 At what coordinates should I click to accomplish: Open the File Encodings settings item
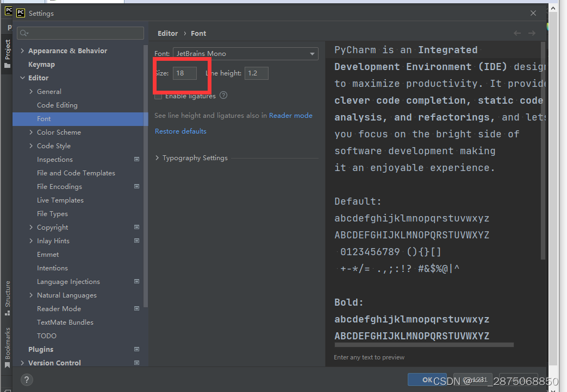click(x=59, y=186)
